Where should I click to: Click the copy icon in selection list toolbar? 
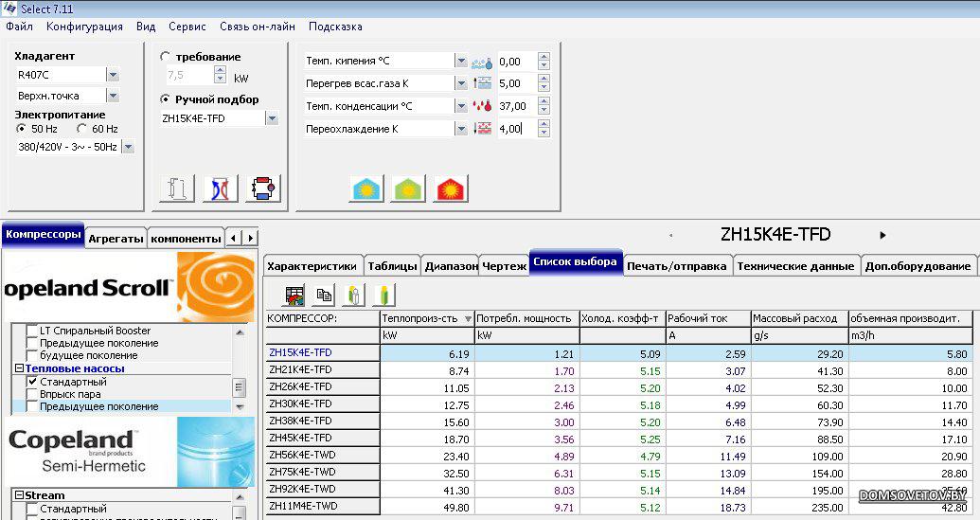coord(324,295)
